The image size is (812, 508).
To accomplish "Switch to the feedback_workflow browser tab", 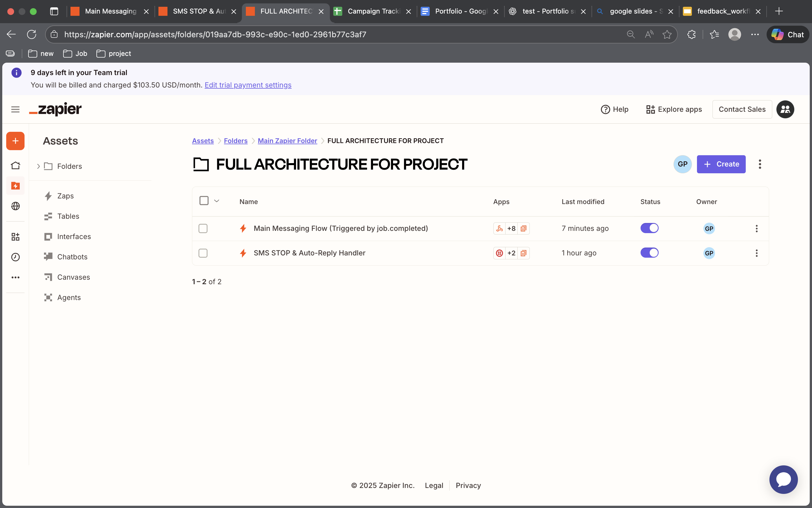I will (722, 11).
